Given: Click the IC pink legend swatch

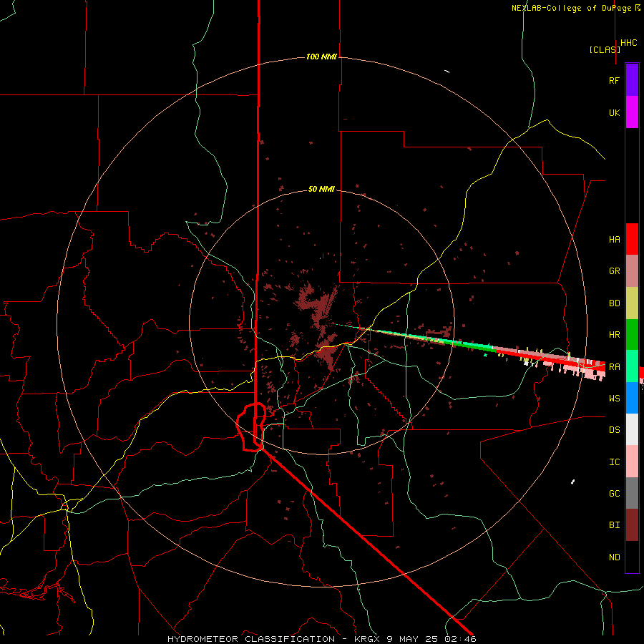Looking at the screenshot, I should click(x=632, y=462).
